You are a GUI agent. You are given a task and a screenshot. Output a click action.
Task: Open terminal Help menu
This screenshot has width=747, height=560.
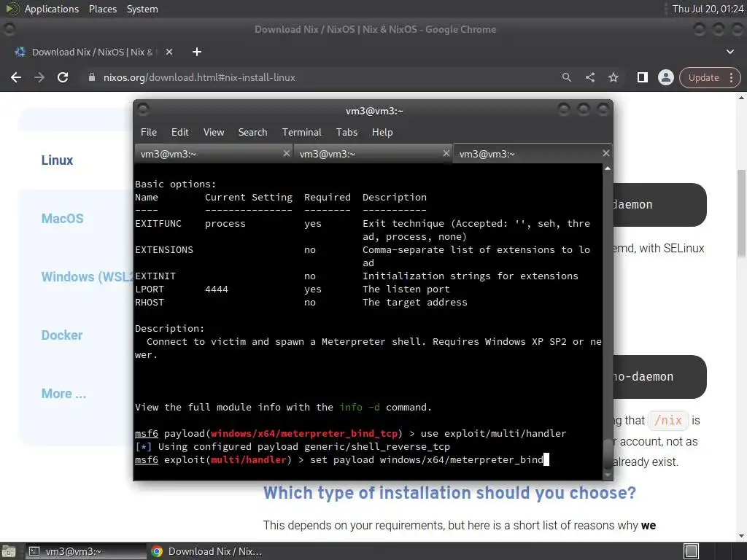[x=382, y=132]
